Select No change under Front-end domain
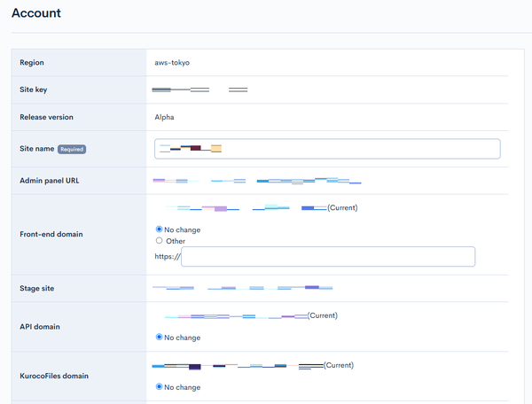532x404 pixels. [159, 229]
